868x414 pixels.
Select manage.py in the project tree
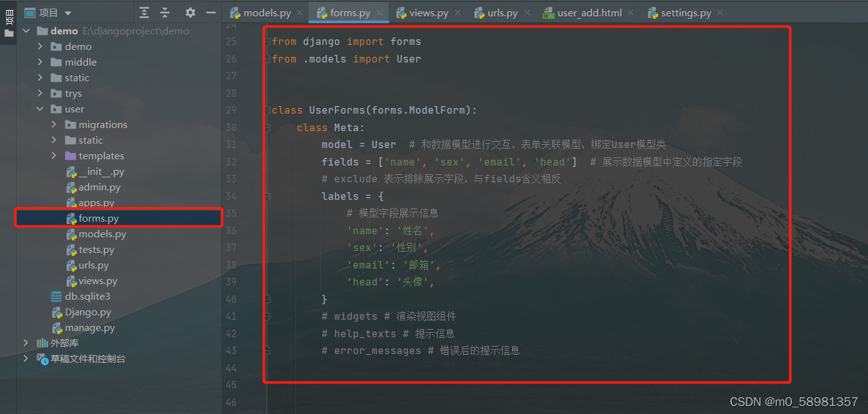[90, 327]
